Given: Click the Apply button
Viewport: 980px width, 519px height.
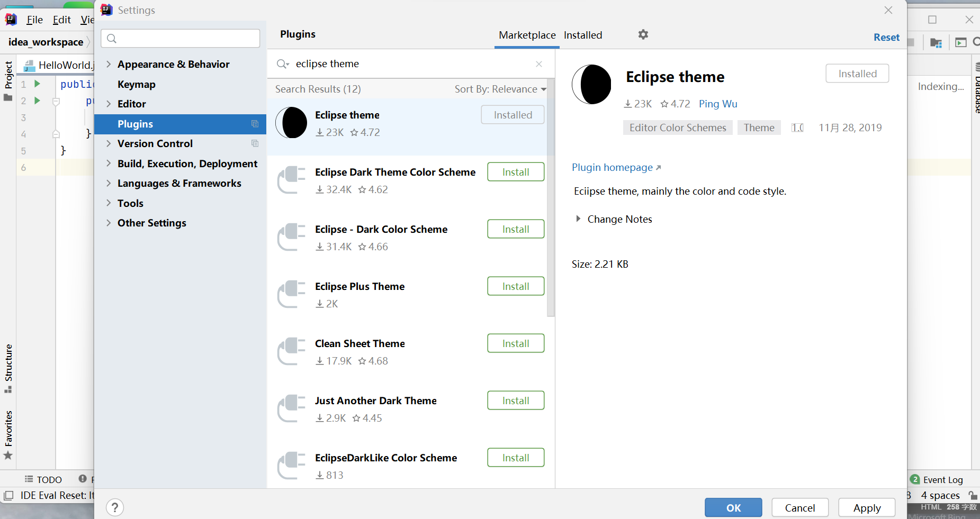Looking at the screenshot, I should tap(867, 507).
